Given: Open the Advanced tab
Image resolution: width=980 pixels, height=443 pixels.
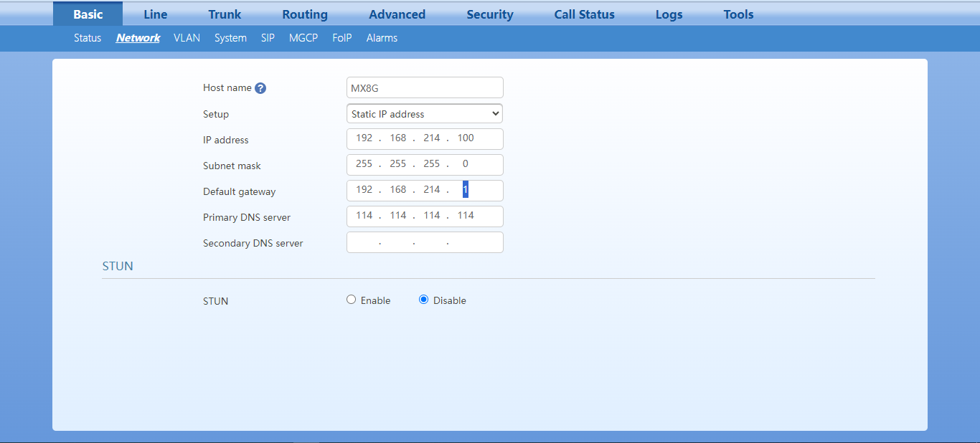Looking at the screenshot, I should [x=397, y=14].
